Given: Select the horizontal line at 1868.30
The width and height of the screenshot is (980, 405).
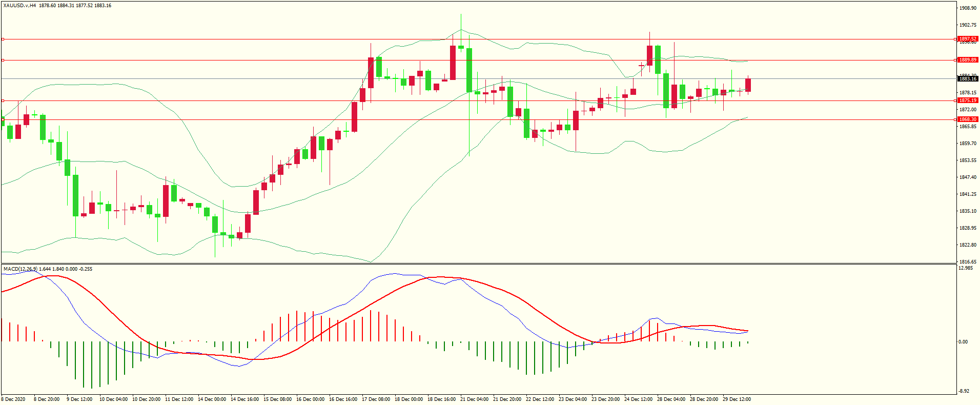Looking at the screenshot, I should 479,119.
